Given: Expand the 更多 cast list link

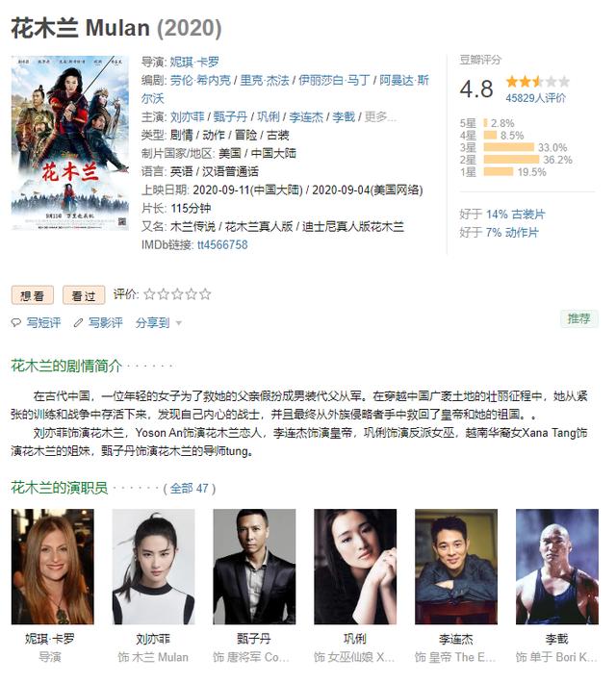Looking at the screenshot, I should (x=380, y=116).
